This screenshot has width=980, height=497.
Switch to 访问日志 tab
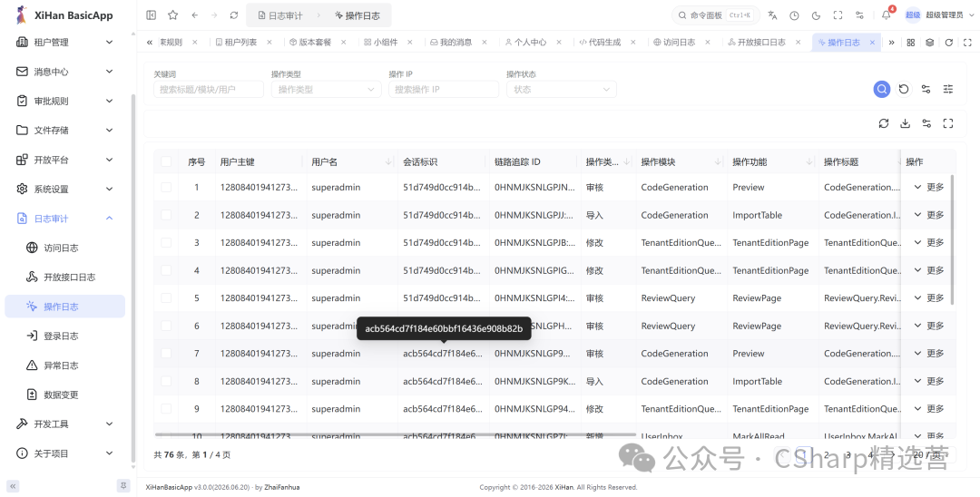pos(679,43)
